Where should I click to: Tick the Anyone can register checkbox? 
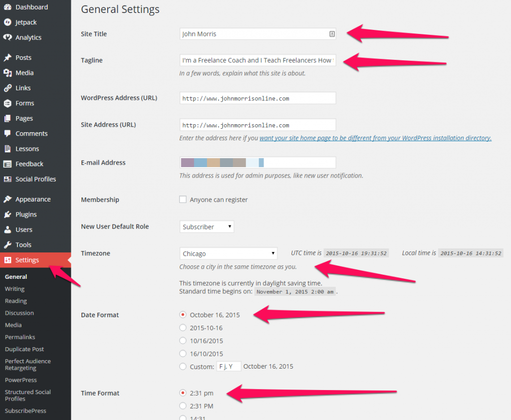183,200
